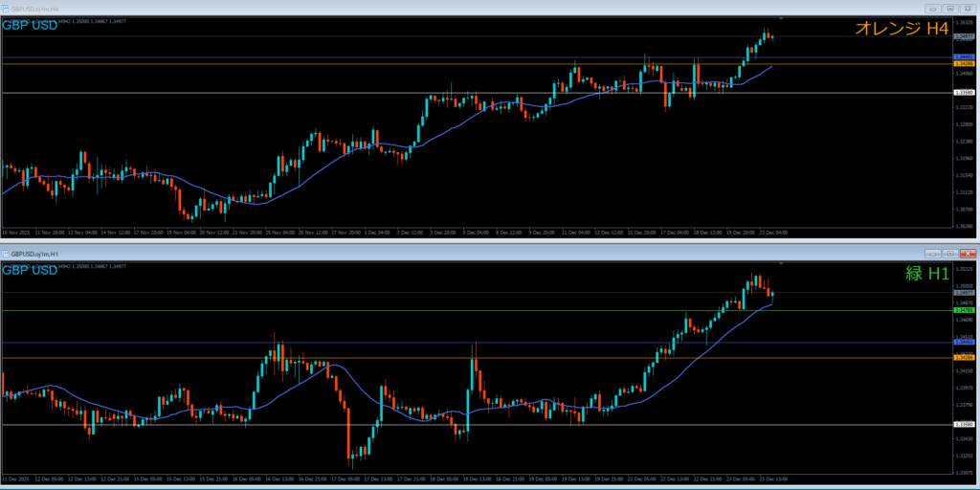Click the 1.35320 price scale value in H4 chart
The height and width of the screenshot is (490, 980).
(x=965, y=22)
